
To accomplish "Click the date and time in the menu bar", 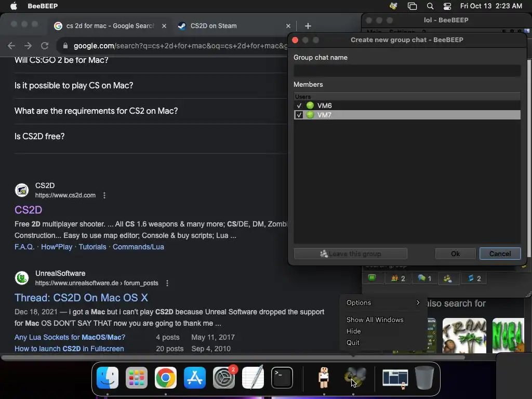I will point(491,6).
